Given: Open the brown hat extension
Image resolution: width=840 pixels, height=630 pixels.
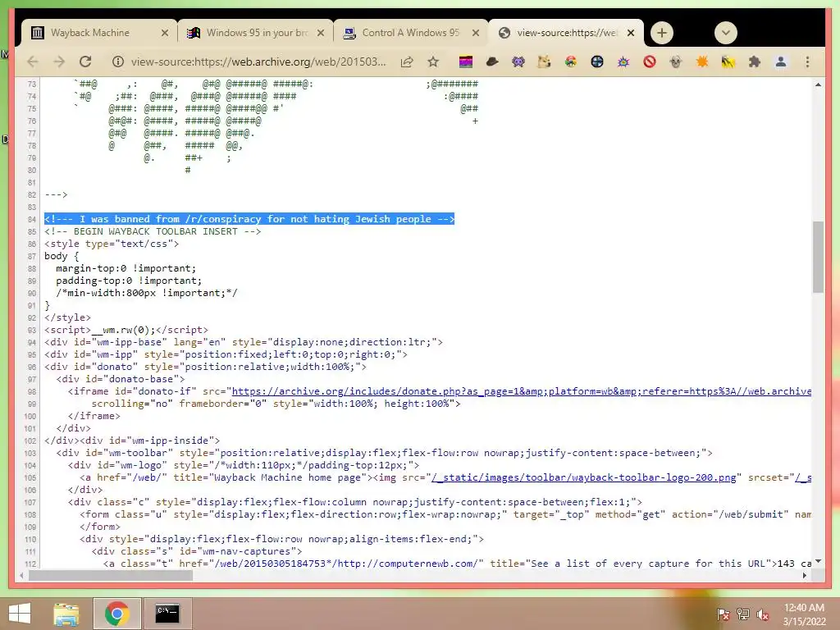Looking at the screenshot, I should (x=492, y=62).
